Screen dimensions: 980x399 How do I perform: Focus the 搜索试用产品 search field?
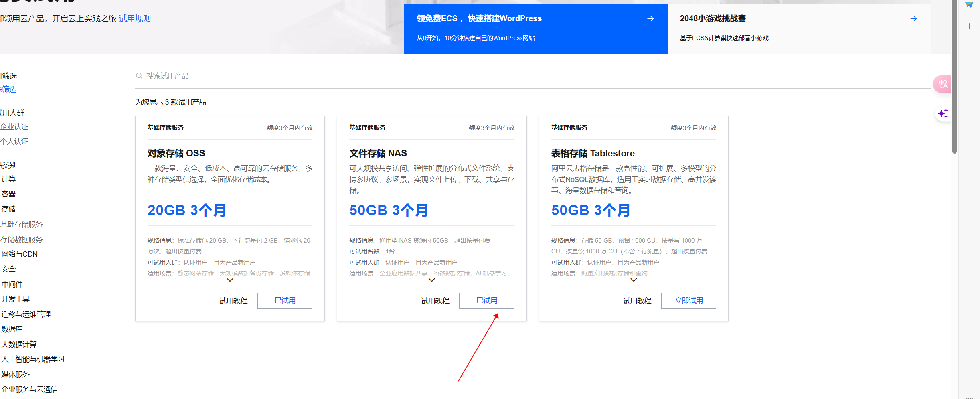(x=533, y=76)
